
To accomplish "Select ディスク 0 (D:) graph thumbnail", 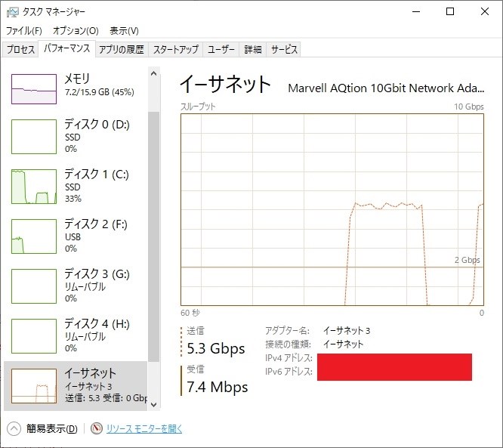I will [34, 137].
